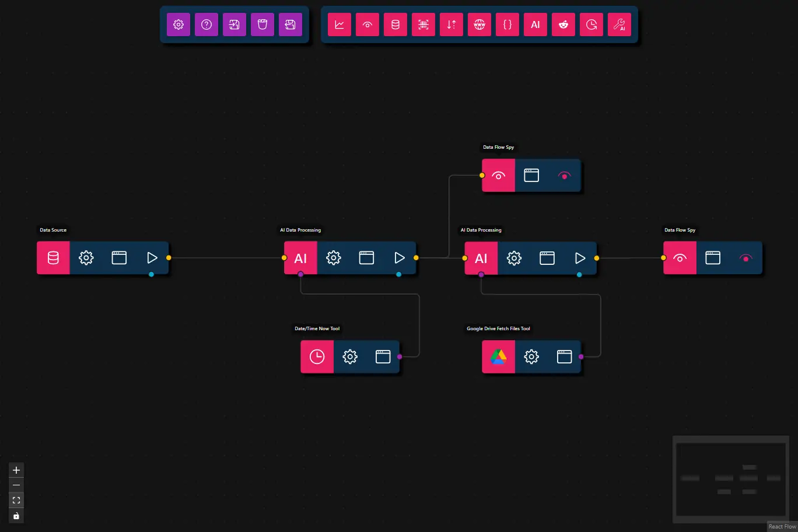This screenshot has height=532, width=798.
Task: Select the web globe node icon
Action: [480, 24]
